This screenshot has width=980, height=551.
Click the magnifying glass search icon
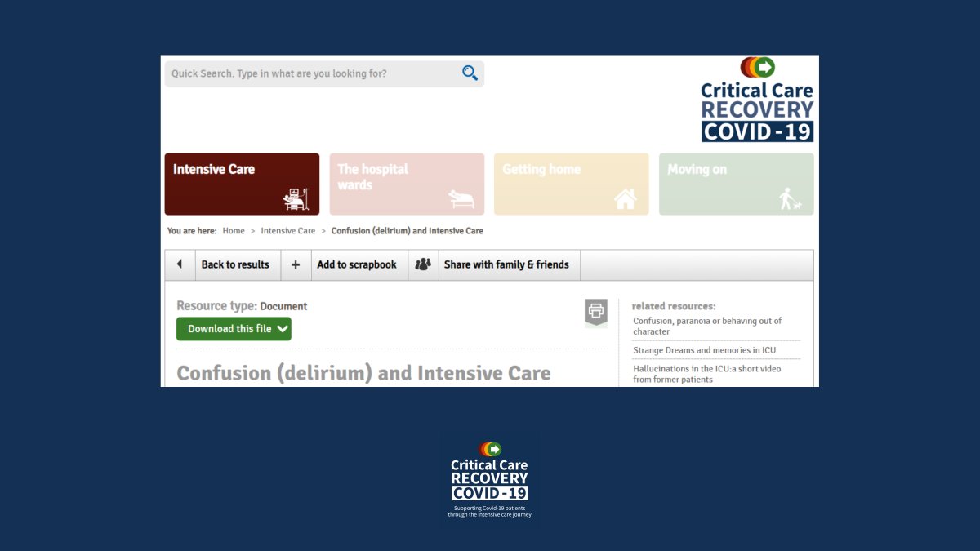point(469,73)
